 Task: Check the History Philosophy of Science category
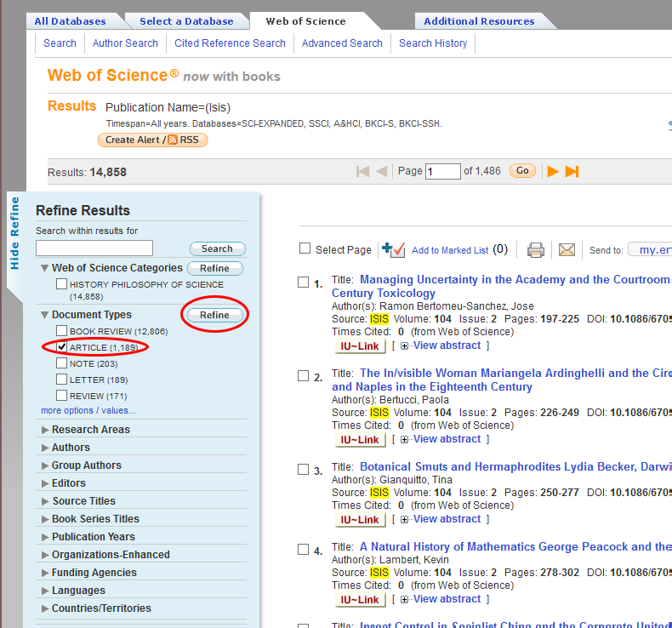coord(62,283)
